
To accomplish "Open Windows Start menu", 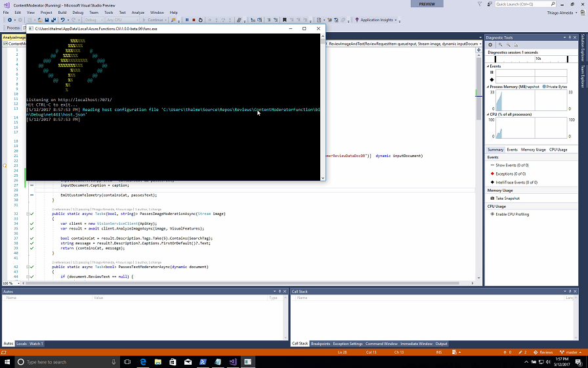I will coord(7,362).
